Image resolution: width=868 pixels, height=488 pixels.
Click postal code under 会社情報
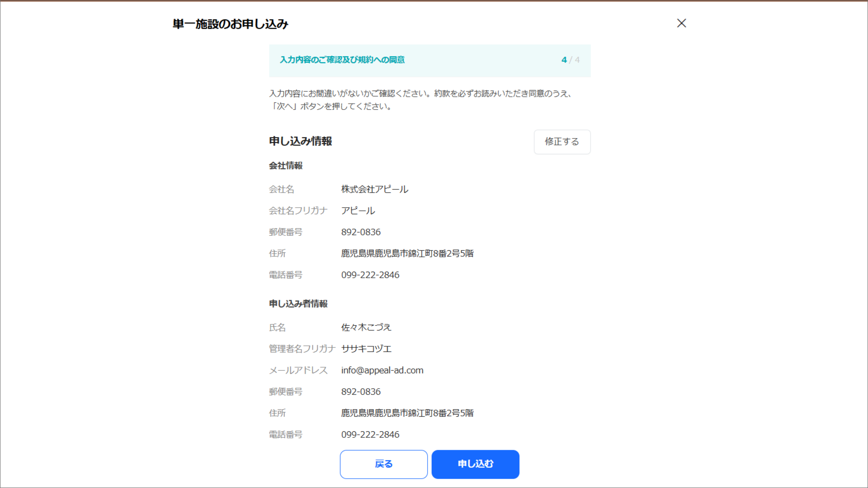360,232
